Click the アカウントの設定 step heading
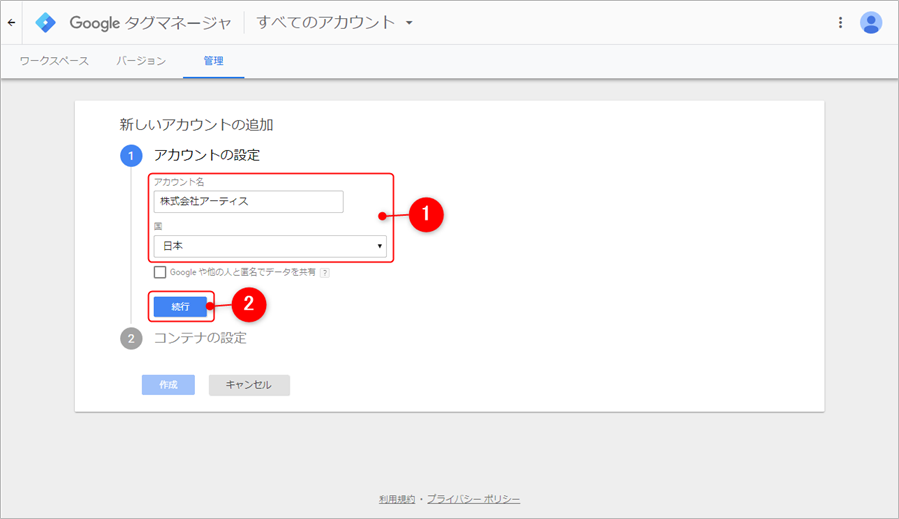This screenshot has width=899, height=519. pos(207,155)
